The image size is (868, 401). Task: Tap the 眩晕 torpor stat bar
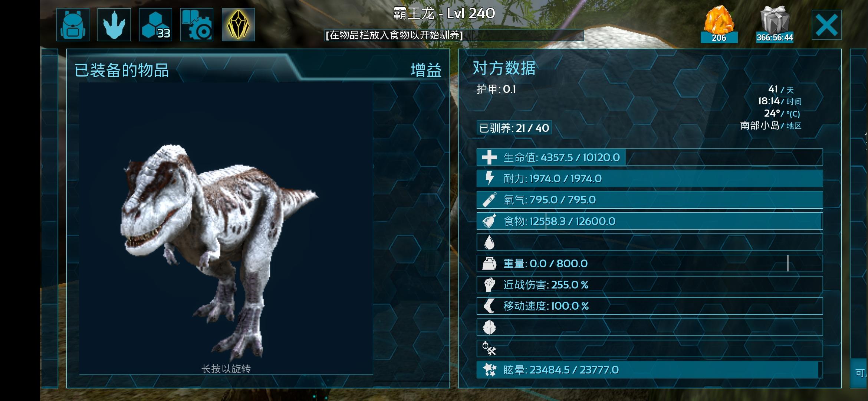coord(650,370)
